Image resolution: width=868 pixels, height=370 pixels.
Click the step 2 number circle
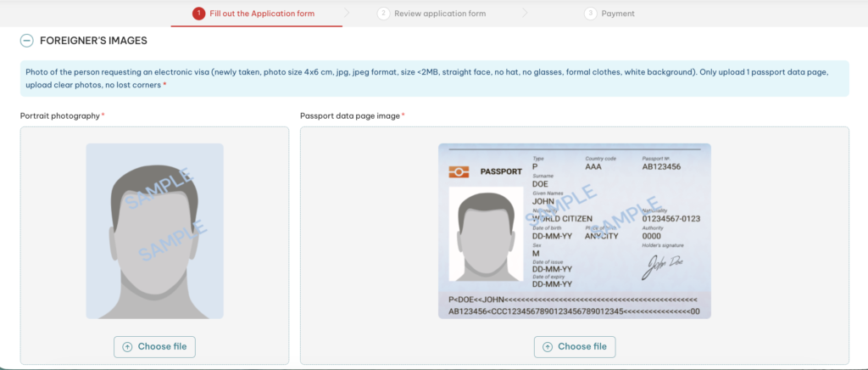point(384,14)
